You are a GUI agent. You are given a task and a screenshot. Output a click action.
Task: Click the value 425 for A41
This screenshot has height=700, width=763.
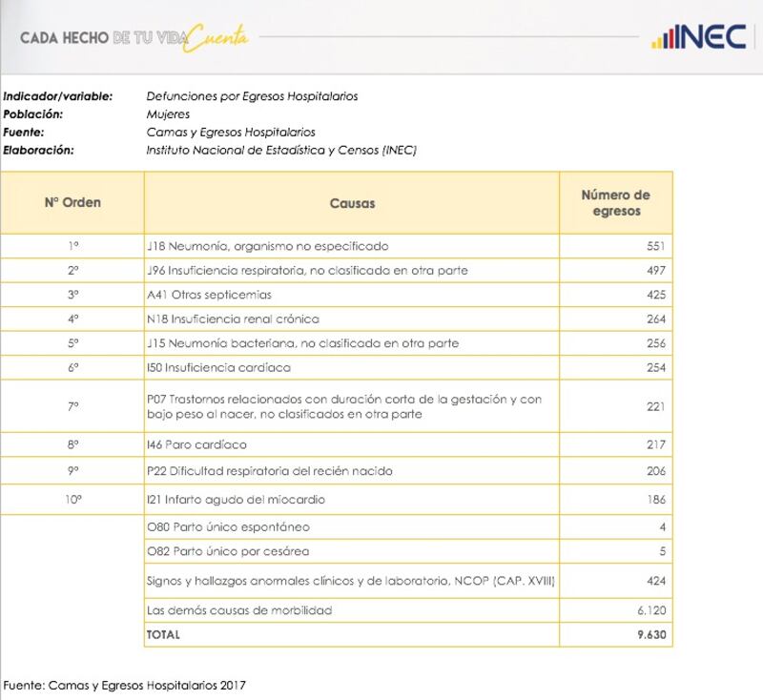(x=655, y=295)
